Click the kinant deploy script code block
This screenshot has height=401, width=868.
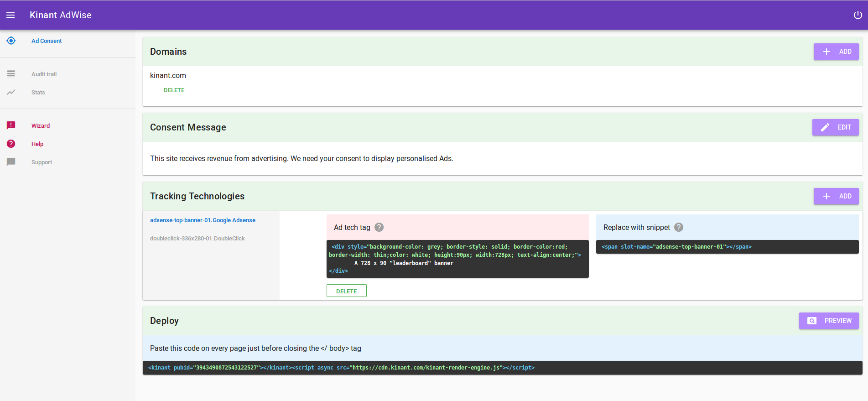tap(503, 368)
